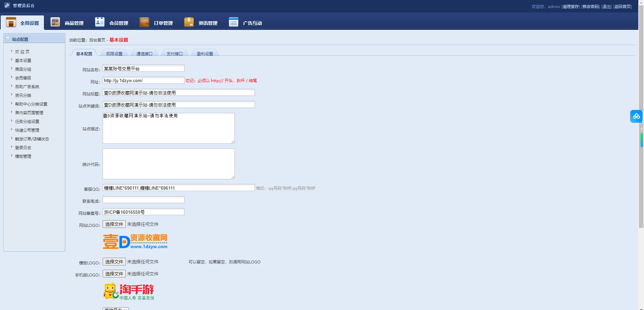Click the 客服QQ input field

pyautogui.click(x=178, y=188)
